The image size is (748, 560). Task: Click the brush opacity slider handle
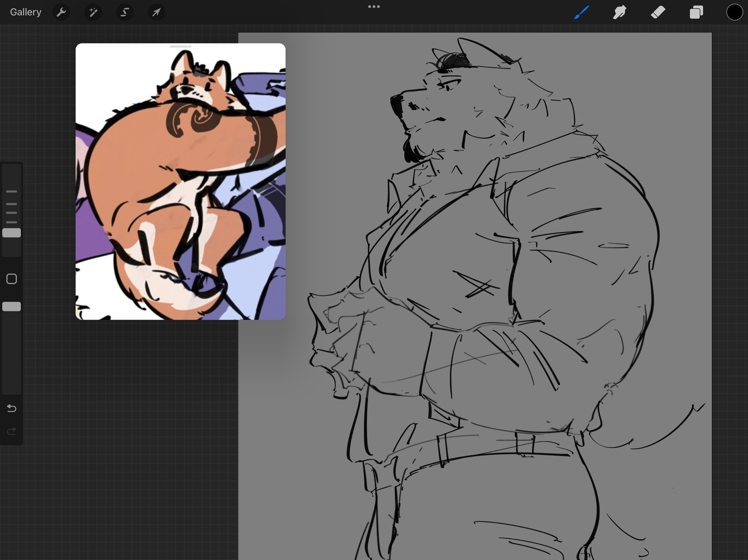(12, 307)
